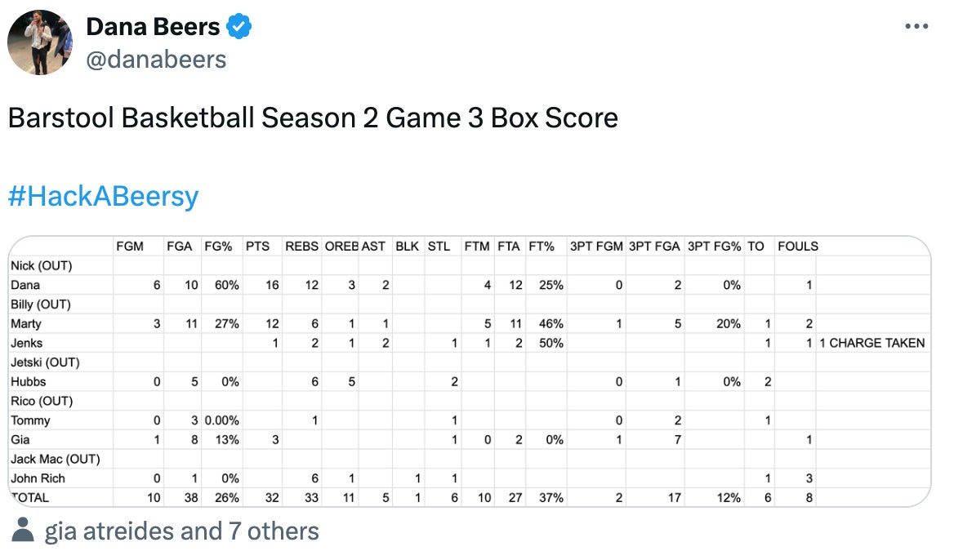
Task: Click the John Rich row label
Action: coord(38,478)
